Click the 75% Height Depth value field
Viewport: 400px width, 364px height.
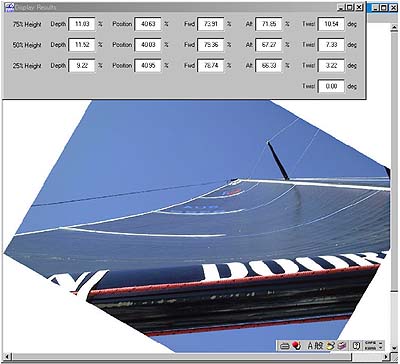point(82,24)
